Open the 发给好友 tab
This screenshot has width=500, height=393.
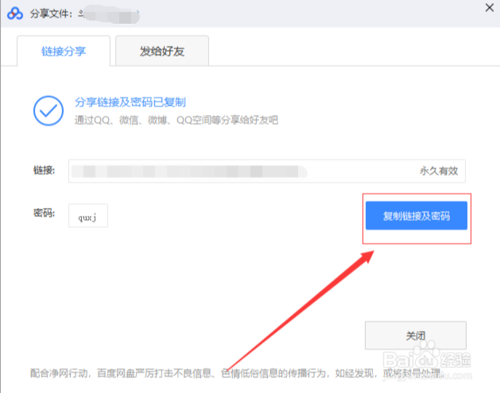tap(162, 51)
